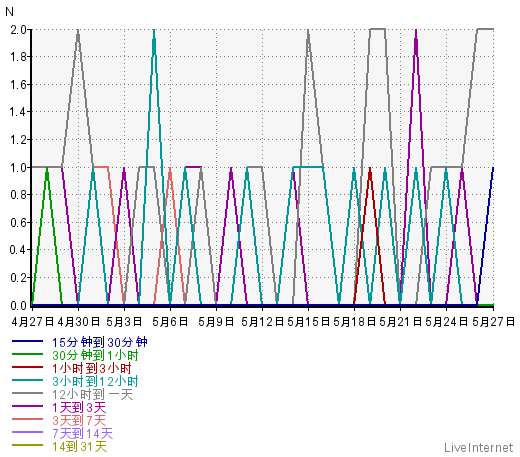Click the teal 3小时到12小时 legend line

pos(27,380)
